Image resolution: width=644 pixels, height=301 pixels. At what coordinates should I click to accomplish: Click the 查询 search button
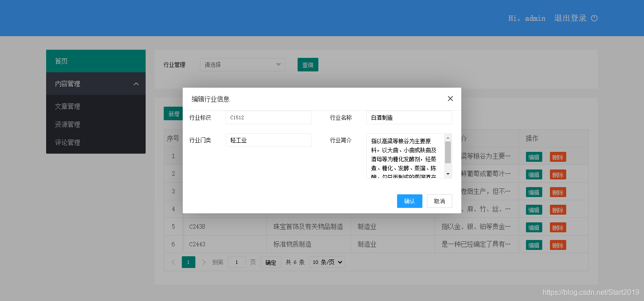308,65
